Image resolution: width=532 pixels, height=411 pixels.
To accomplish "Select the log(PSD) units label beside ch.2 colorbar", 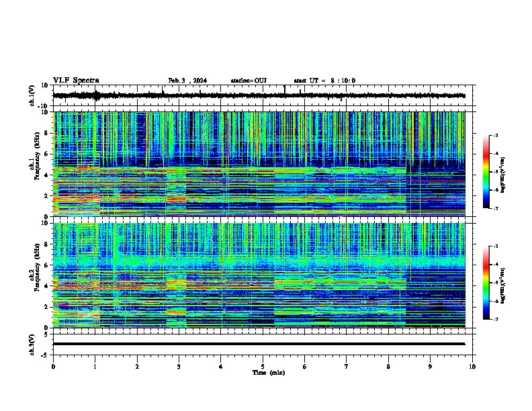I will (503, 285).
